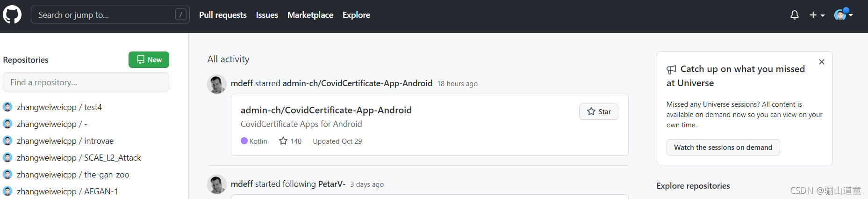The width and height of the screenshot is (868, 199).
Task: Open the Issues page
Action: point(267,15)
